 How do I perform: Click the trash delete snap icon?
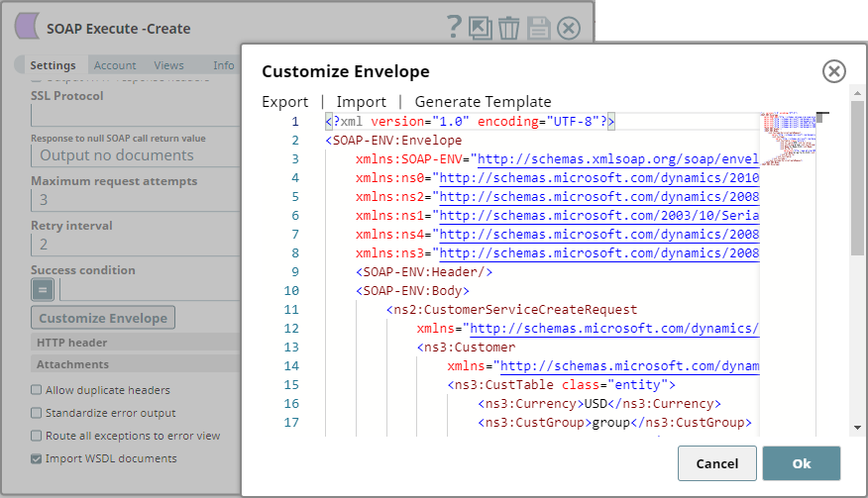pos(509,28)
